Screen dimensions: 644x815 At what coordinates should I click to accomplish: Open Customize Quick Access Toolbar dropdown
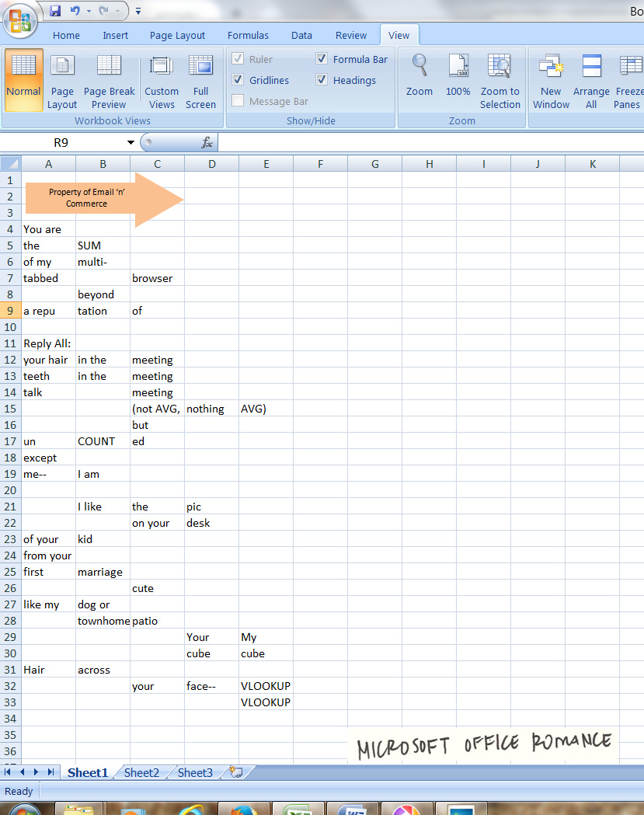pyautogui.click(x=138, y=12)
